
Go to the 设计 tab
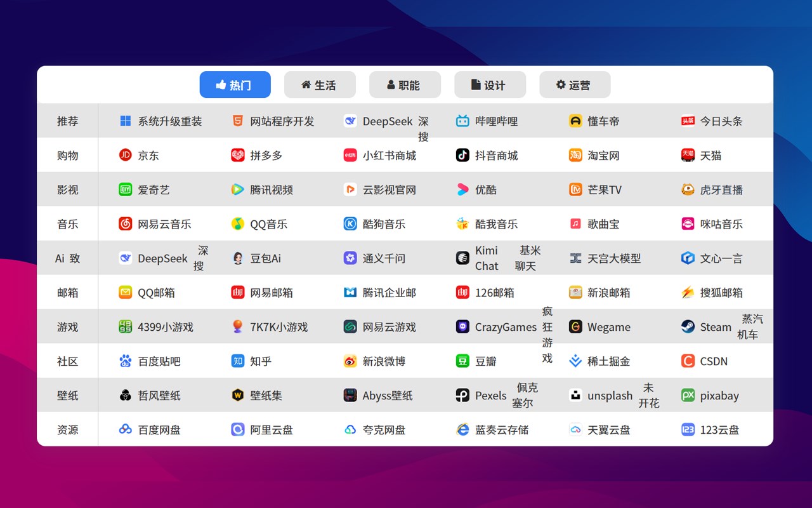(490, 84)
